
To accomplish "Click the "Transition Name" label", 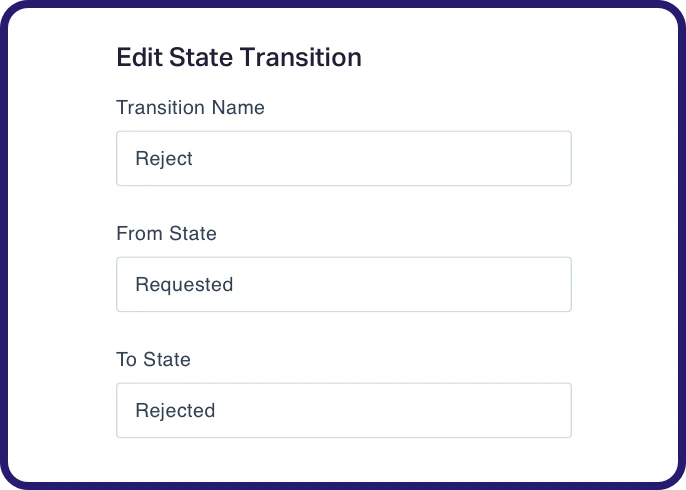I will point(190,107).
